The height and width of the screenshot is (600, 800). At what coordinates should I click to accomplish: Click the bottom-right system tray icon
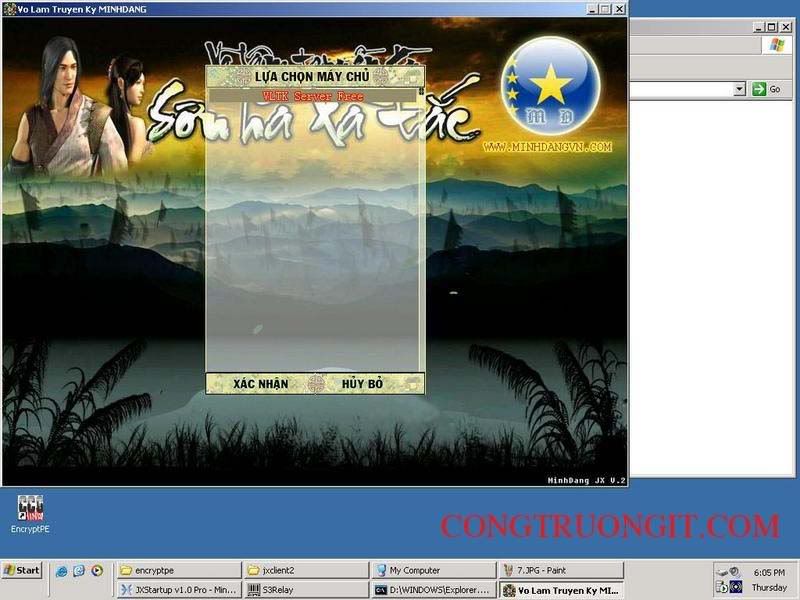pos(736,587)
